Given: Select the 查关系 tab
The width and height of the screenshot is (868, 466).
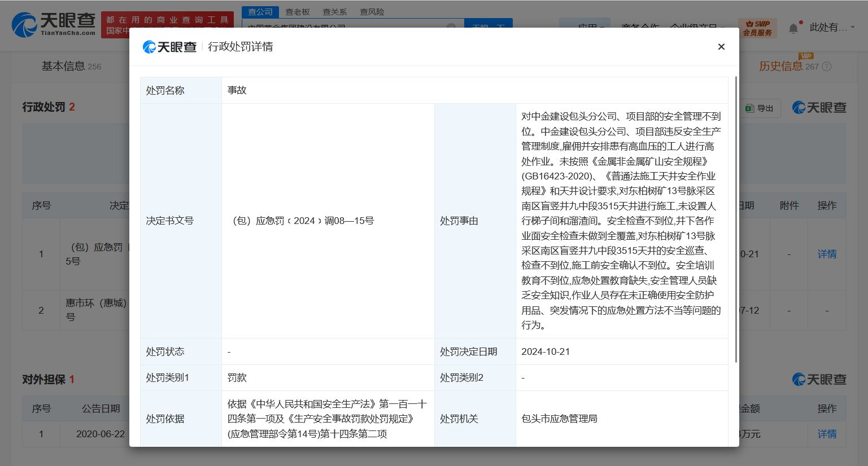Looking at the screenshot, I should (x=335, y=11).
